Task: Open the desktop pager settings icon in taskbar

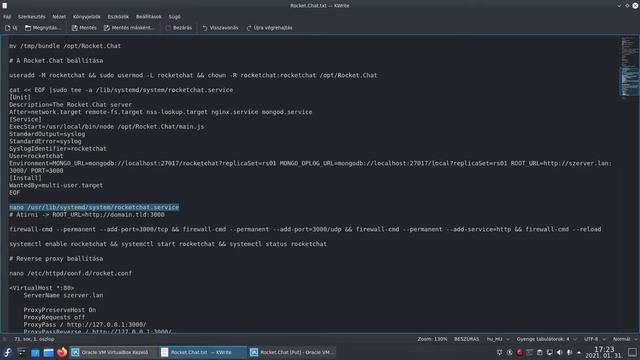Action: tap(22, 352)
